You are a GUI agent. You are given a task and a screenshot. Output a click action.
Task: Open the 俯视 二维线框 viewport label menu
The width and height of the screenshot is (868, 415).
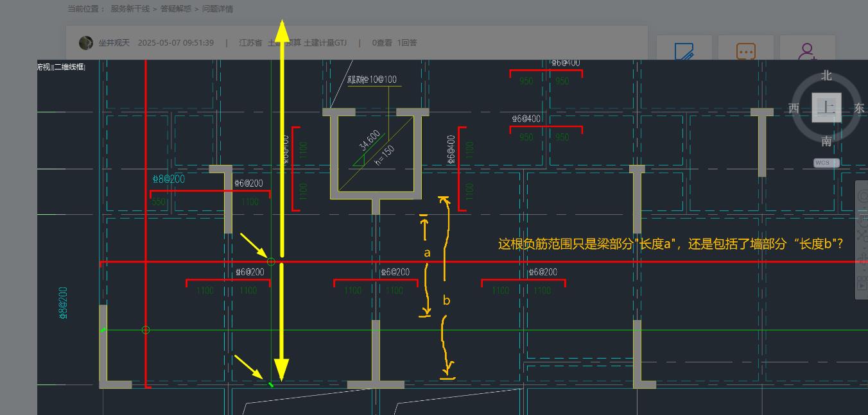pos(61,67)
